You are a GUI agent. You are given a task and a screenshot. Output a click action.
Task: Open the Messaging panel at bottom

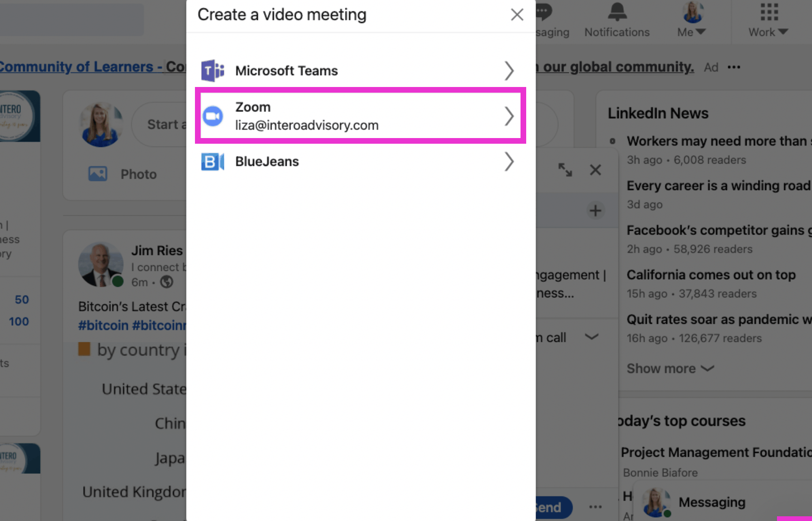coord(712,502)
